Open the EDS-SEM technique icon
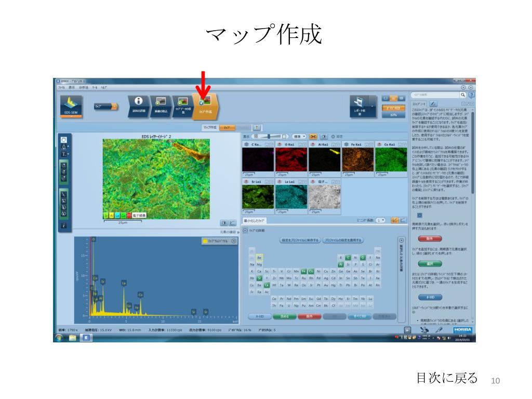The width and height of the screenshot is (532, 399). tap(71, 106)
